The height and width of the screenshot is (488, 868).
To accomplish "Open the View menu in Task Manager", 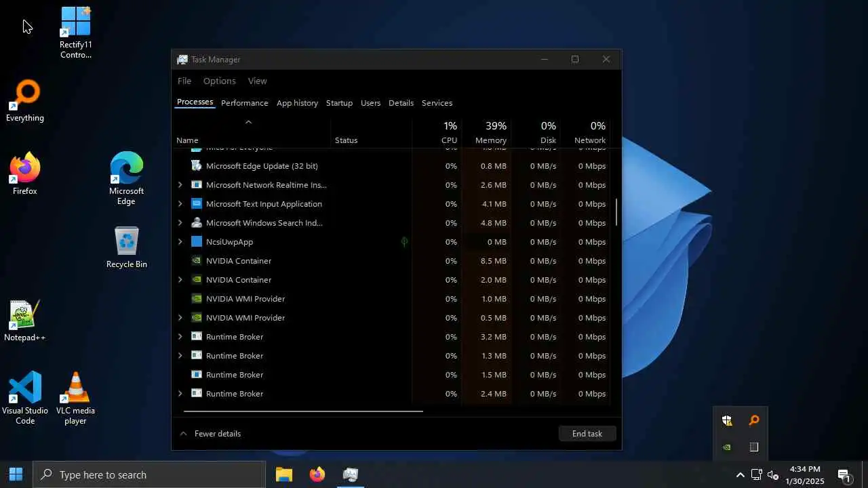I will (258, 81).
